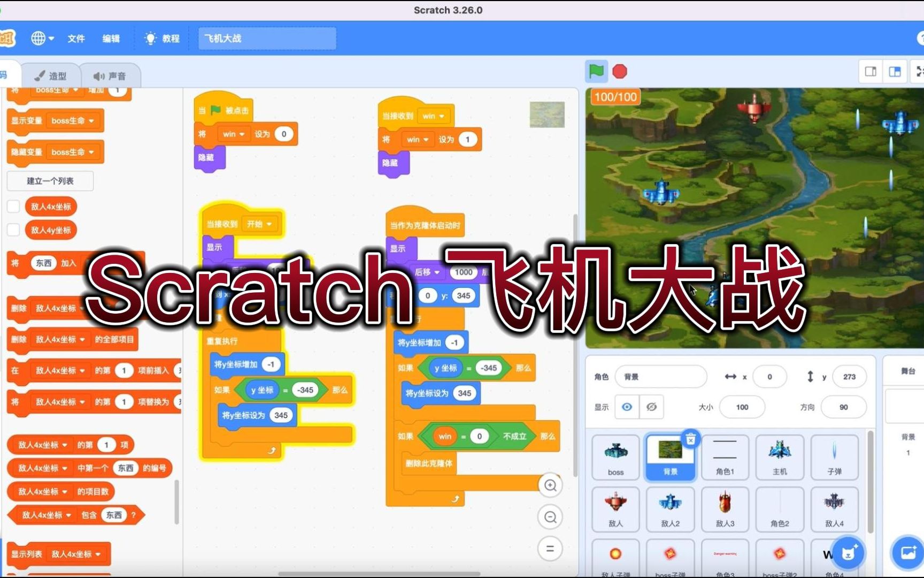This screenshot has height=578, width=924.
Task: Click the y coordinate field showing 273
Action: coord(849,377)
